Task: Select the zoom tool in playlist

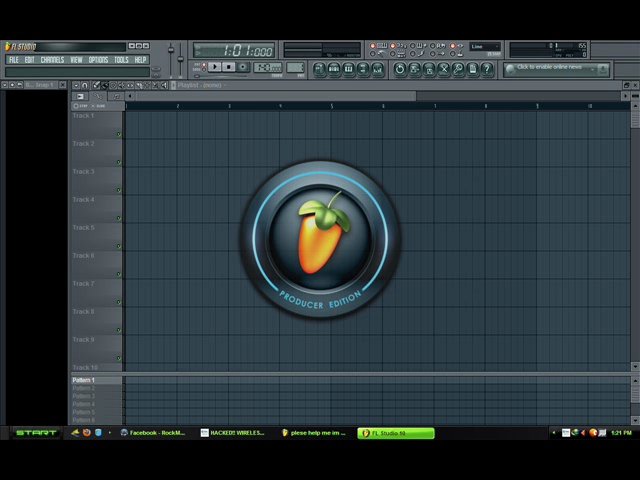Action: [156, 85]
